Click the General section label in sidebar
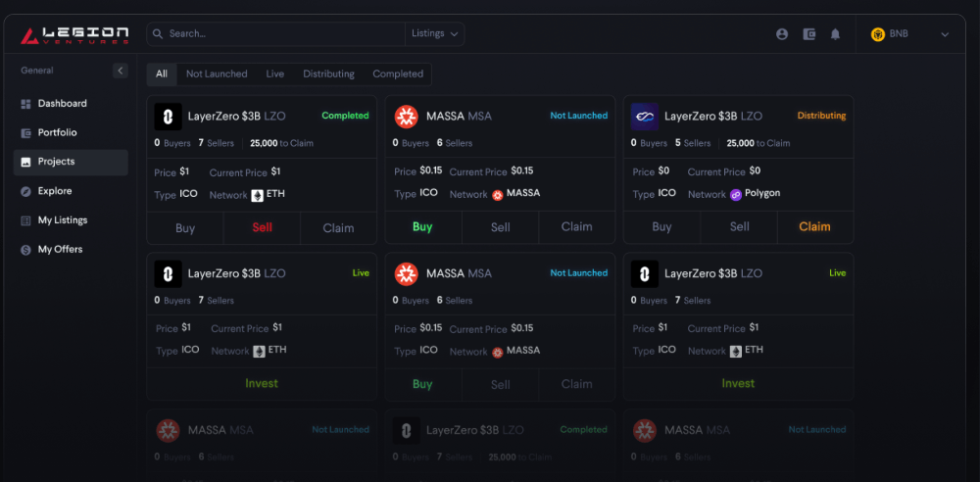Image resolution: width=980 pixels, height=482 pixels. pyautogui.click(x=37, y=71)
